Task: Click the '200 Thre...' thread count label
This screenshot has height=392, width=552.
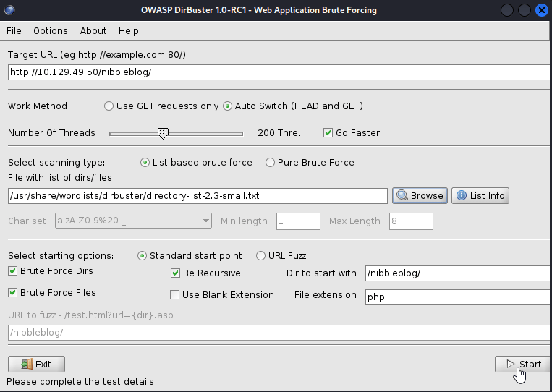Action: (x=282, y=133)
